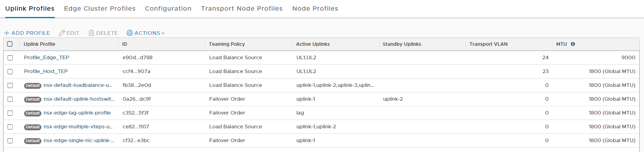Click ID ce82...1107
Viewport: 644px width, 152px height.
136,127
